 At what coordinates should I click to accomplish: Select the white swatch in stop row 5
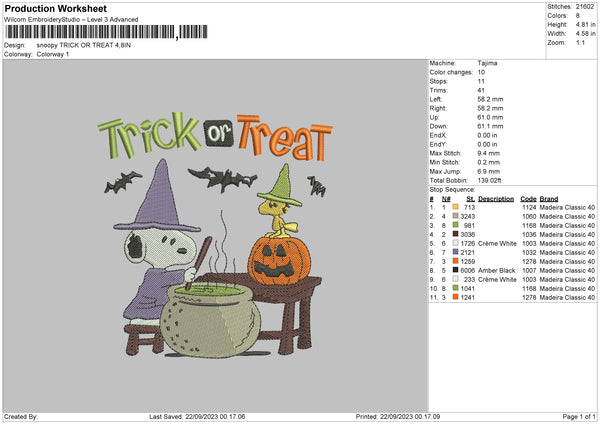click(455, 243)
